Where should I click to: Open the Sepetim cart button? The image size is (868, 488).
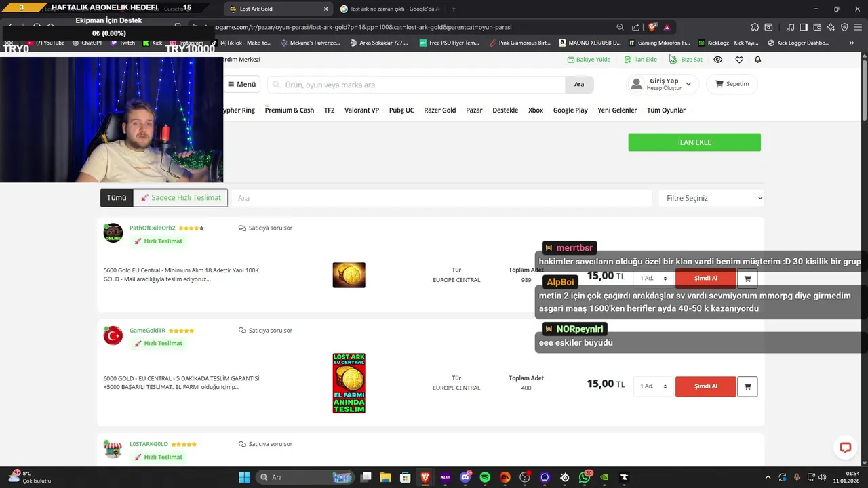pyautogui.click(x=732, y=84)
